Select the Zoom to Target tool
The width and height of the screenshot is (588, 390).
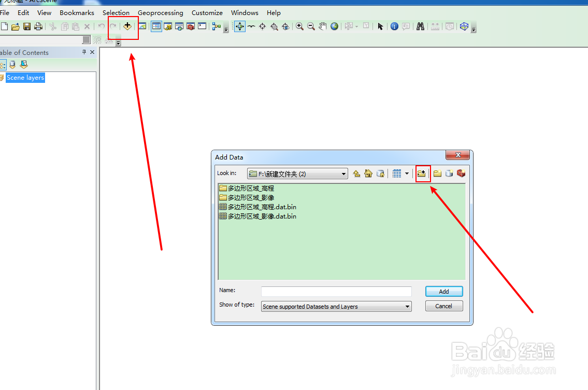(x=274, y=26)
